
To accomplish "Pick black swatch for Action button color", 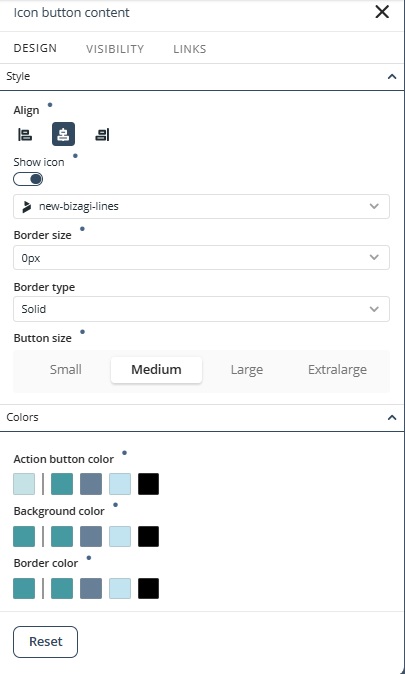I will [148, 484].
